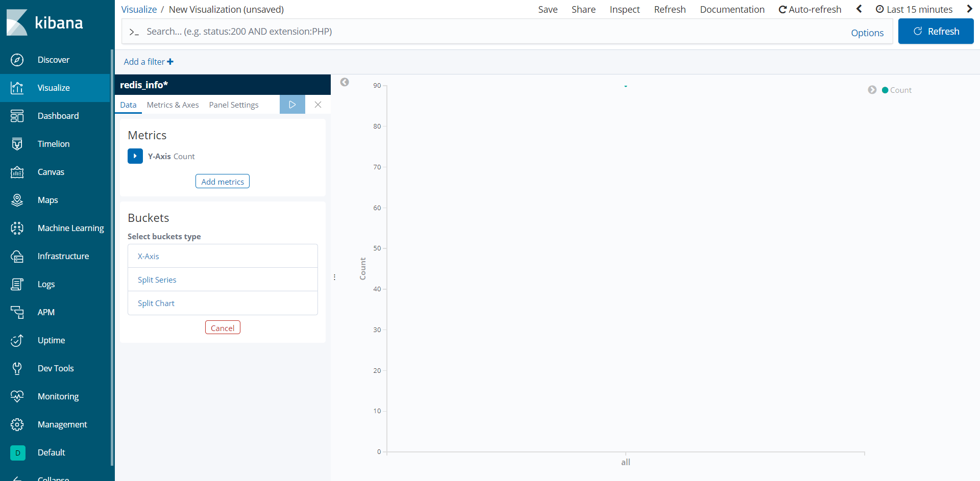Switch to the Panel Settings tab
980x481 pixels.
pos(233,105)
